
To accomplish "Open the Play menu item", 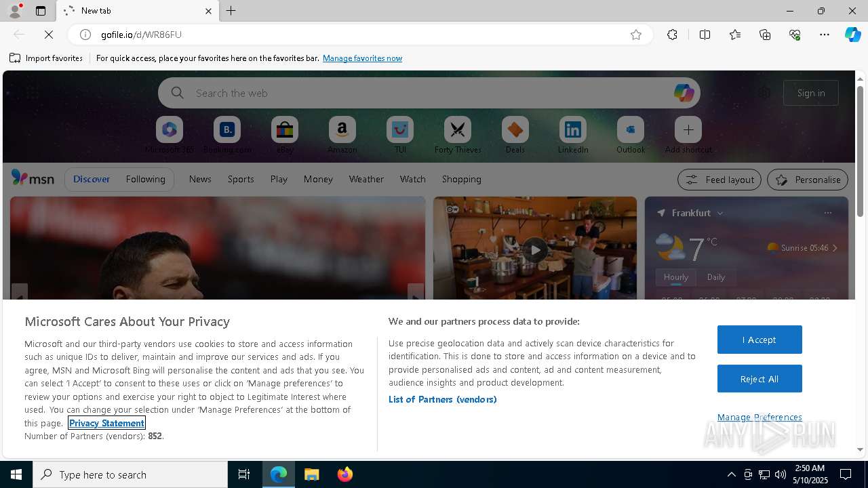I will point(279,179).
